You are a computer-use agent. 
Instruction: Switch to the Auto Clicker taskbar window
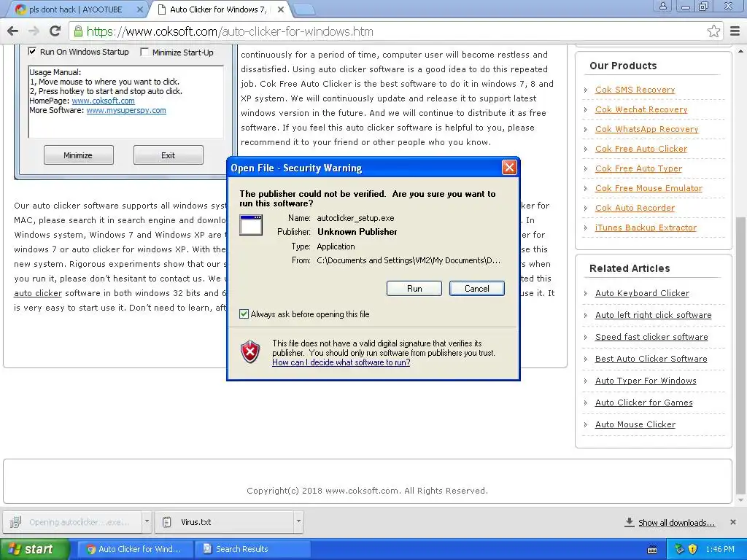[x=135, y=549]
